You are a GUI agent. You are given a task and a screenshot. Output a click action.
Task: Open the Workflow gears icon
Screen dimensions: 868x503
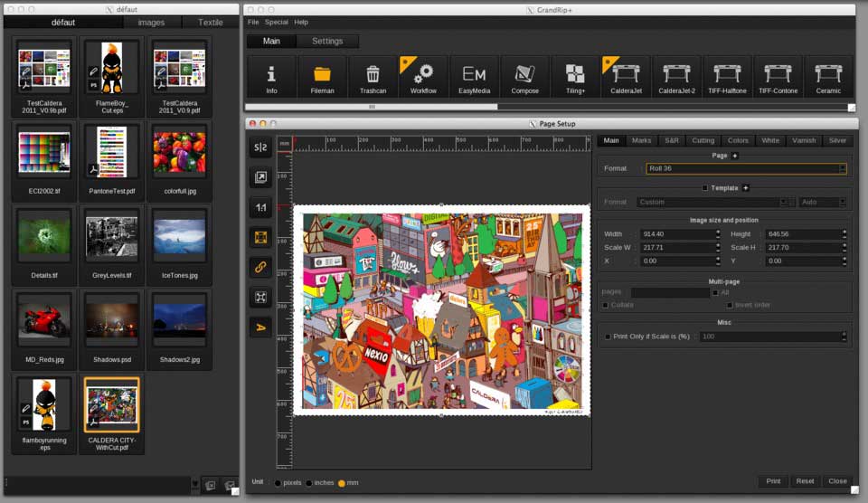click(423, 77)
